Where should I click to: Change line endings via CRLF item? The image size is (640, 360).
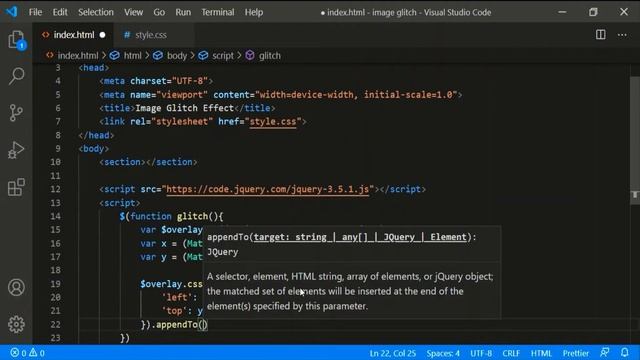pyautogui.click(x=511, y=353)
